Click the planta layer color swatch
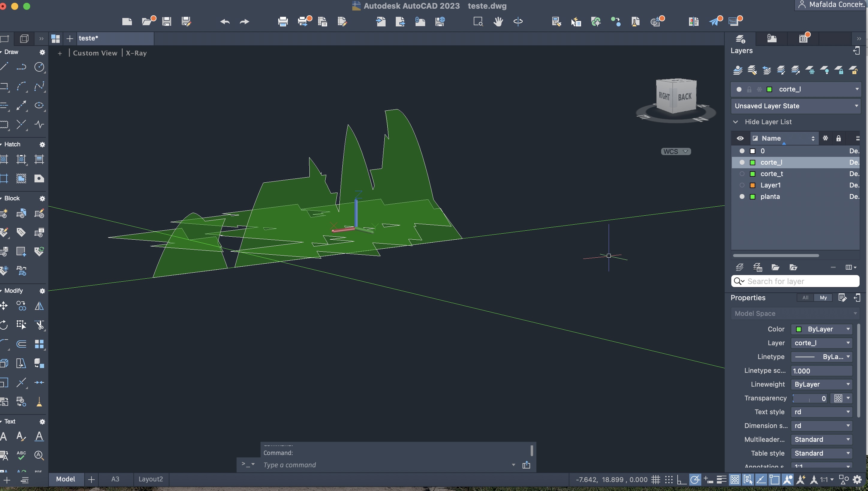This screenshot has height=491, width=868. [752, 196]
